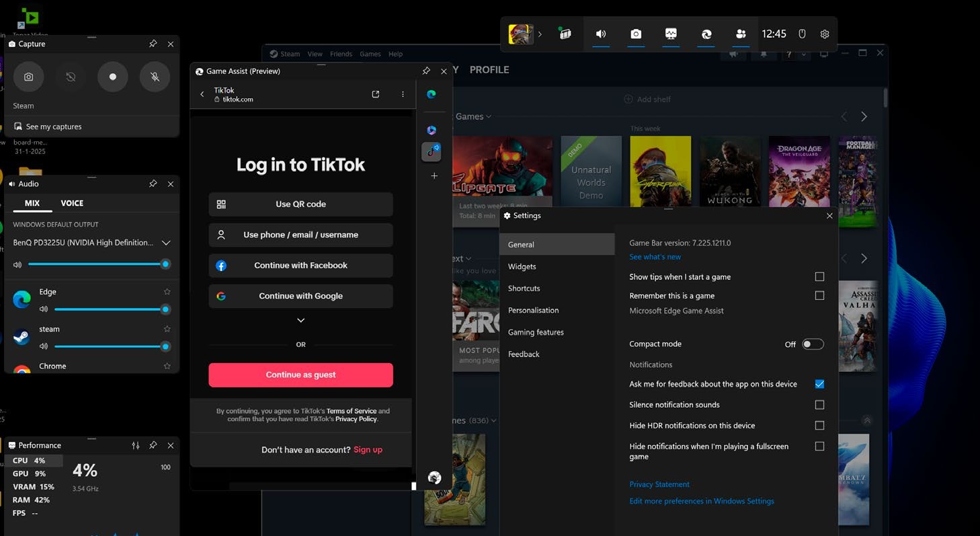Image resolution: width=980 pixels, height=536 pixels.
Task: Pin the Audio widget
Action: (153, 184)
